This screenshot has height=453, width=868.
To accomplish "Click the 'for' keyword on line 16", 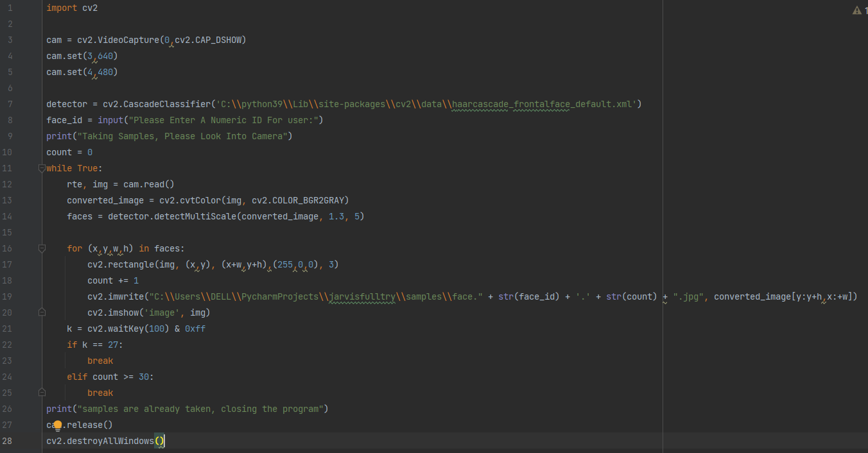I will [x=74, y=248].
